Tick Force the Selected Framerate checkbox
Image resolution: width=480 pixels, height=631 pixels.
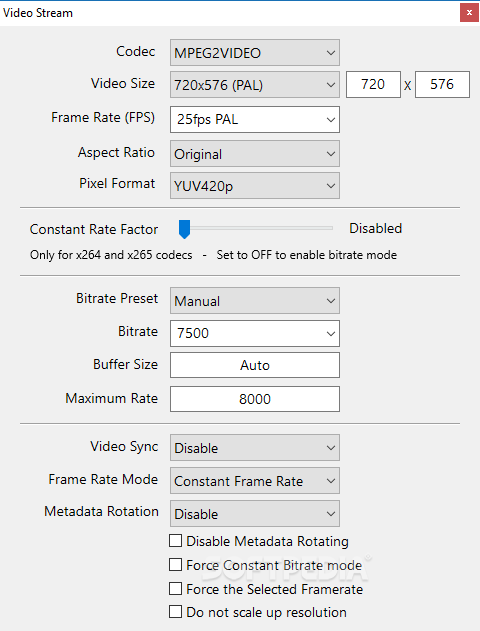tap(175, 589)
